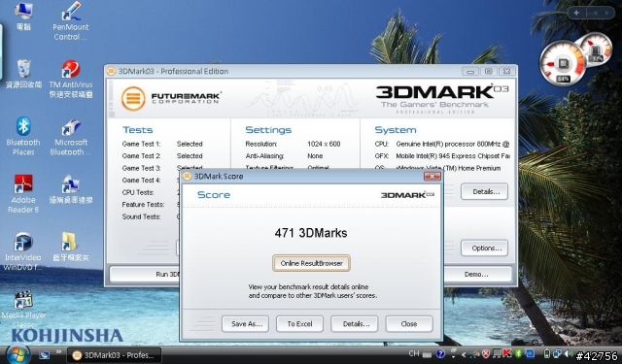Click the keyboard input method icon in the tray
This screenshot has width=622, height=364.
tap(427, 354)
